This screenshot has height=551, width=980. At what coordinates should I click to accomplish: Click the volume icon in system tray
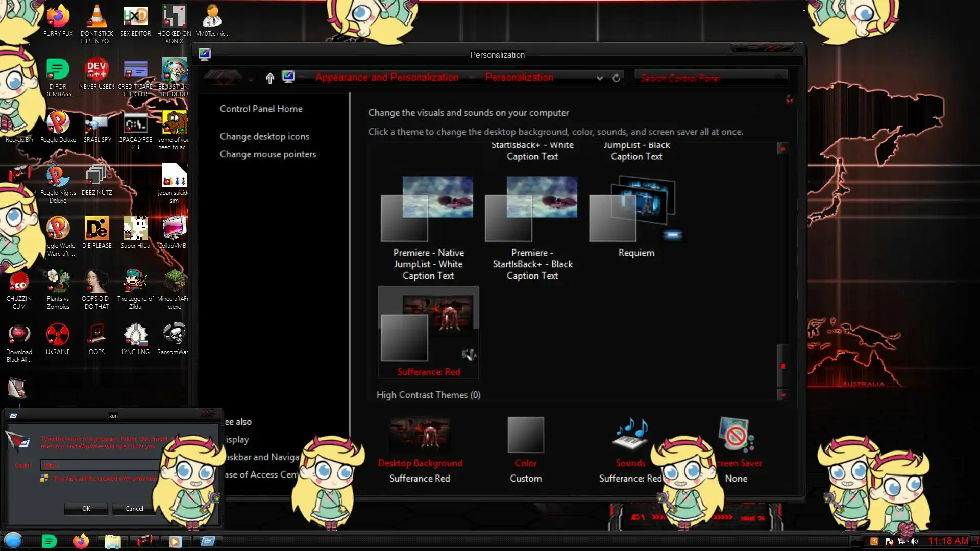914,541
